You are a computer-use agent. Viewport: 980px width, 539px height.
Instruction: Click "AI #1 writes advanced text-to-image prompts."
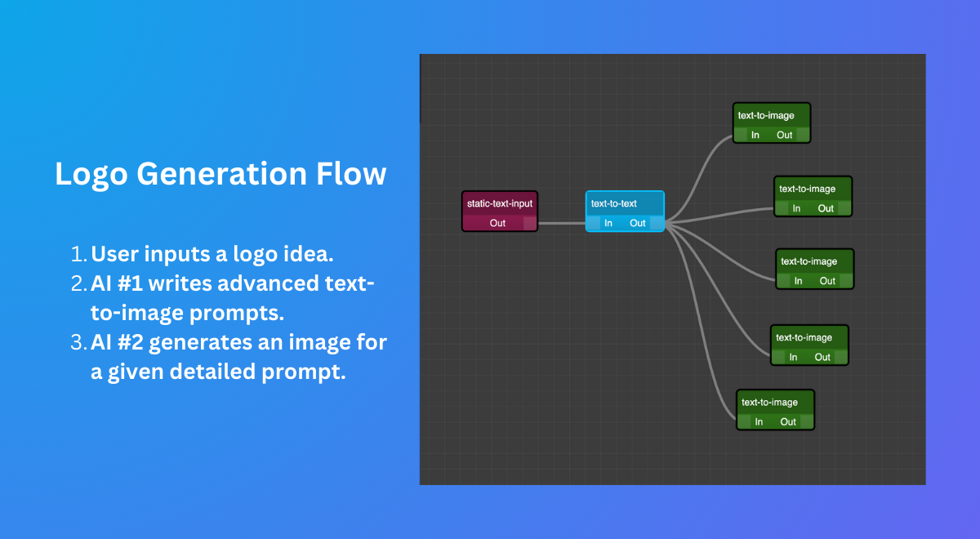(233, 297)
